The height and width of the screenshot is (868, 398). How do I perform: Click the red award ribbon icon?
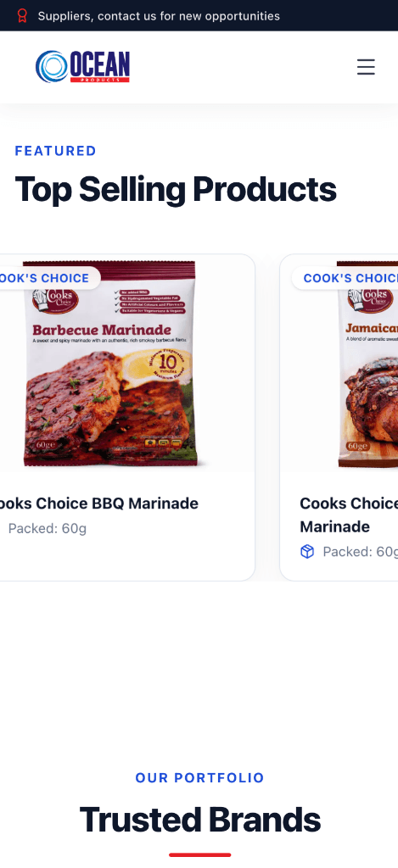tap(22, 15)
